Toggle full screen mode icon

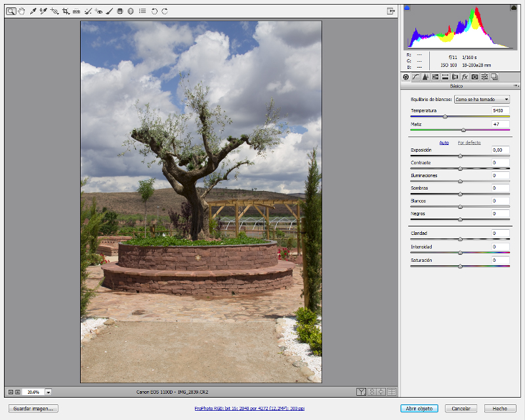point(390,11)
